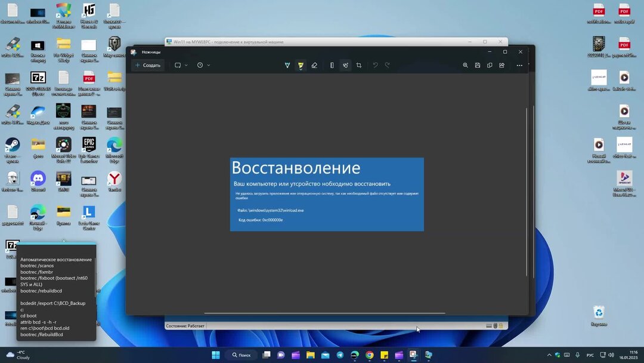Open the Корзина recycle bin
Image resolution: width=644 pixels, height=363 pixels.
coord(599,316)
